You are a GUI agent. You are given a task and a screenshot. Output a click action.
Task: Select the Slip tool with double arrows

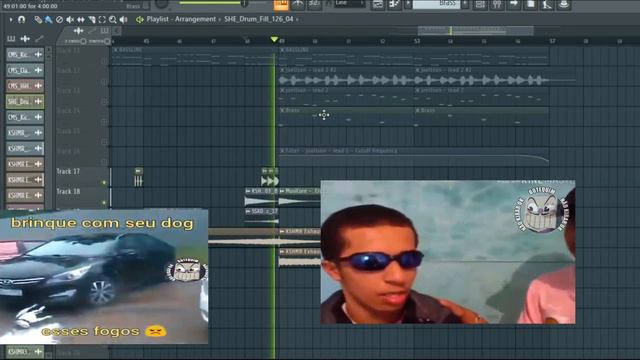[x=81, y=19]
